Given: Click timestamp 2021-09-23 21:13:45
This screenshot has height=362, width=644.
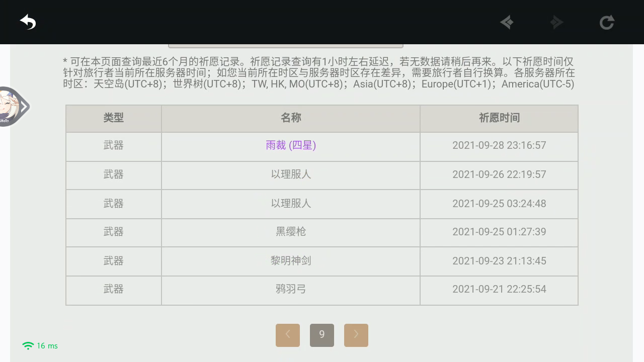Looking at the screenshot, I should [499, 261].
